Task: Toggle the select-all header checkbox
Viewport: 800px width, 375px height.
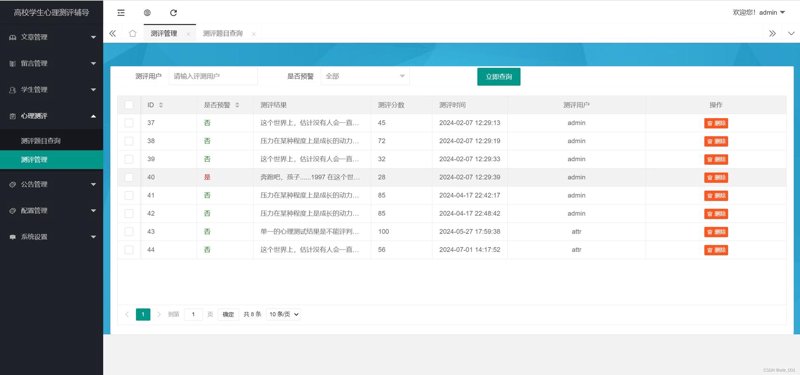Action: point(129,105)
